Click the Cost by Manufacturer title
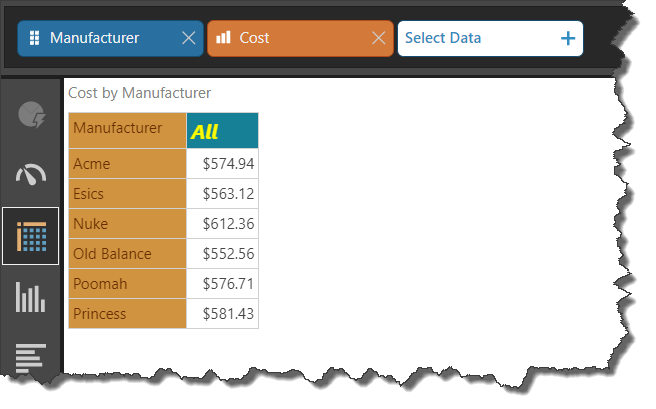Screen dimensions: 656x409 [x=139, y=93]
